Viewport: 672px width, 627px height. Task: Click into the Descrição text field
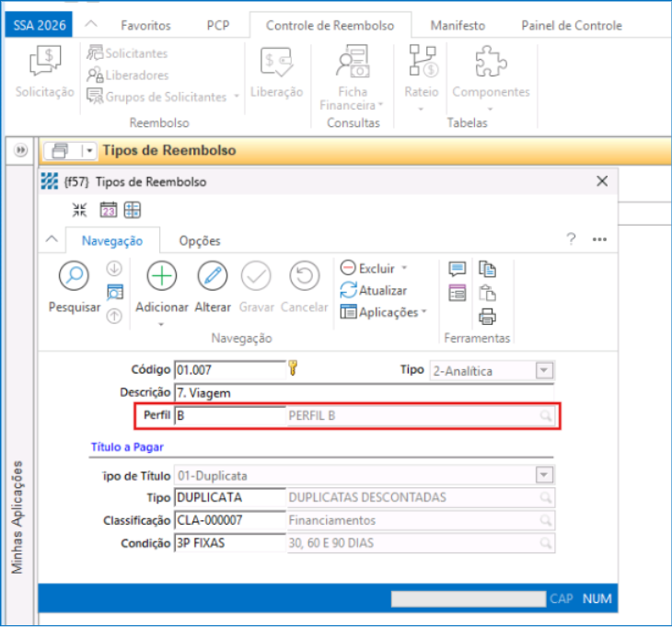pos(364,392)
